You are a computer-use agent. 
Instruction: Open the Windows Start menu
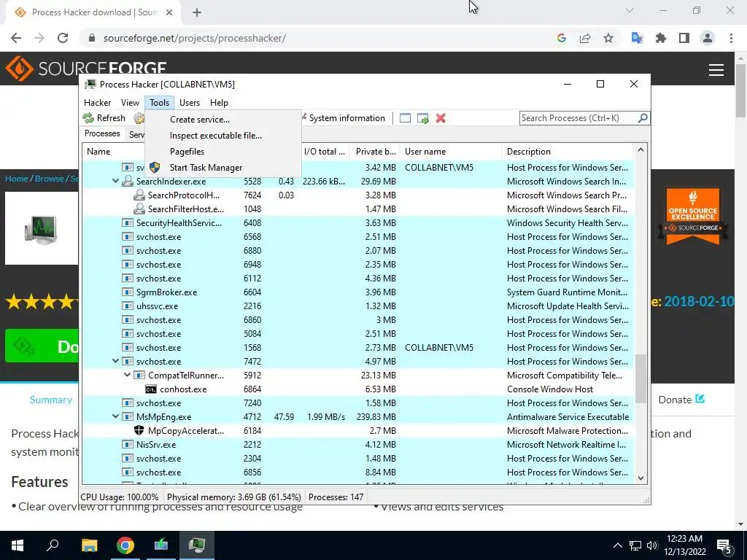tap(18, 545)
